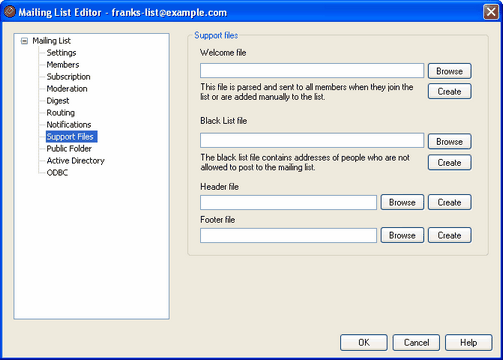This screenshot has height=360, width=503.
Task: Click the Footer file input field
Action: coord(288,235)
